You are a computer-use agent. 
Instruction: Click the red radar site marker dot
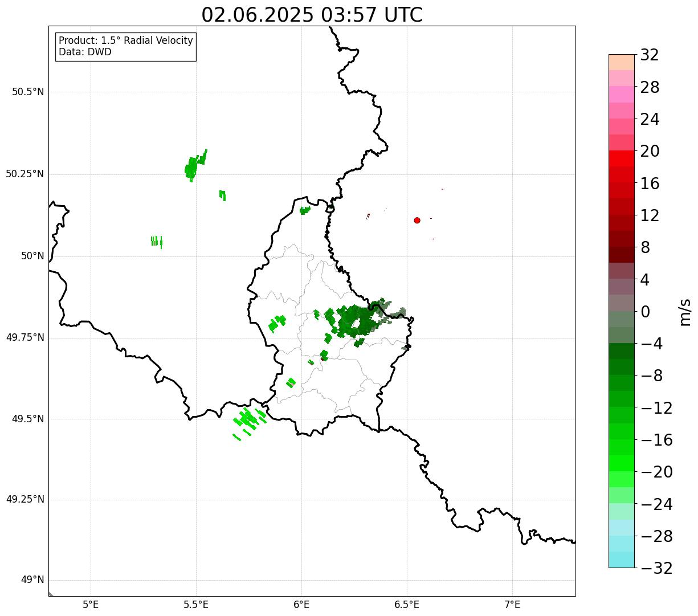point(417,220)
